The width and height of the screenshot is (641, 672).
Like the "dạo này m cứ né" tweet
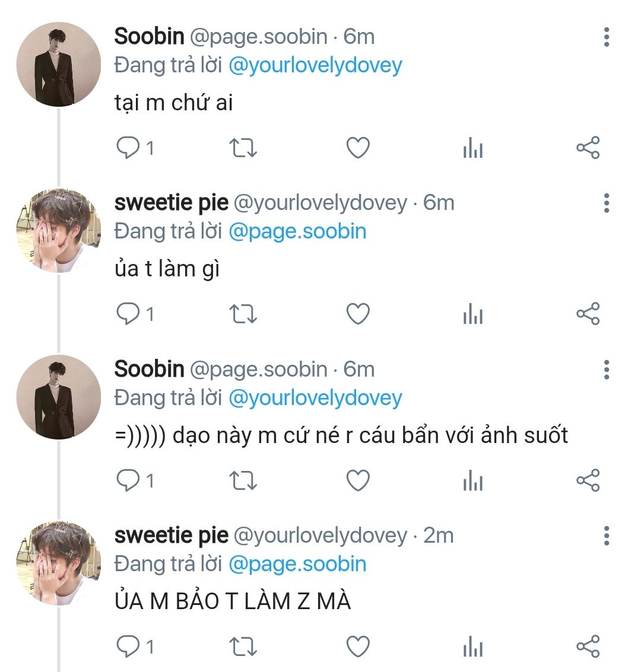point(358,480)
